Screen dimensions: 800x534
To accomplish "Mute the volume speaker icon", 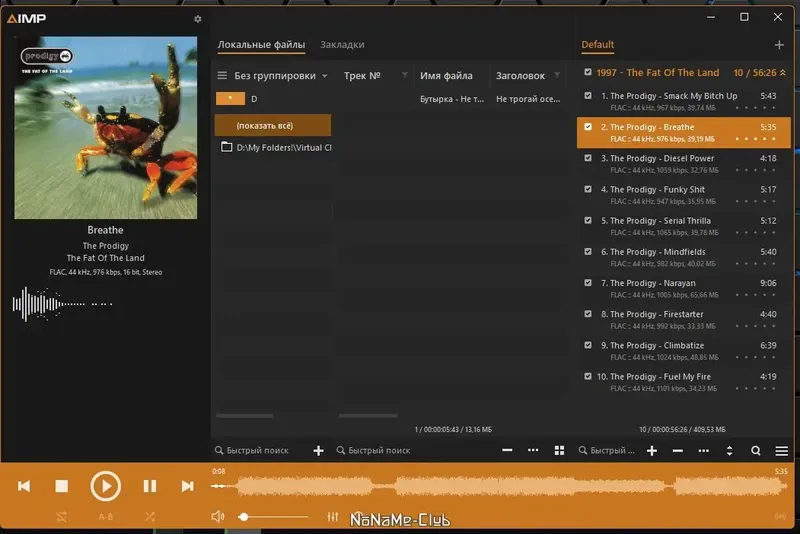I will (x=218, y=517).
